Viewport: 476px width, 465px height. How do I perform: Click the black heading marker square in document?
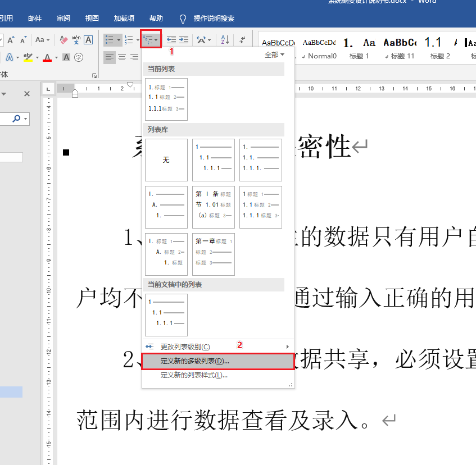click(x=66, y=152)
